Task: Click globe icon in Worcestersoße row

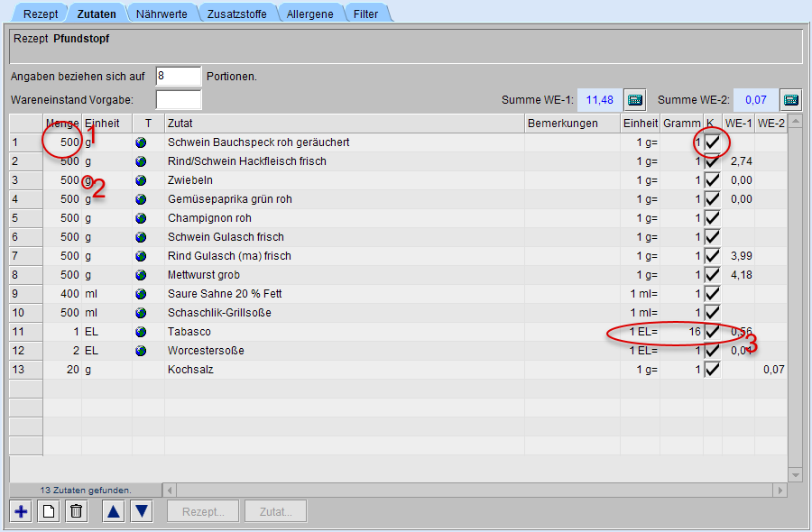Action: tap(141, 351)
